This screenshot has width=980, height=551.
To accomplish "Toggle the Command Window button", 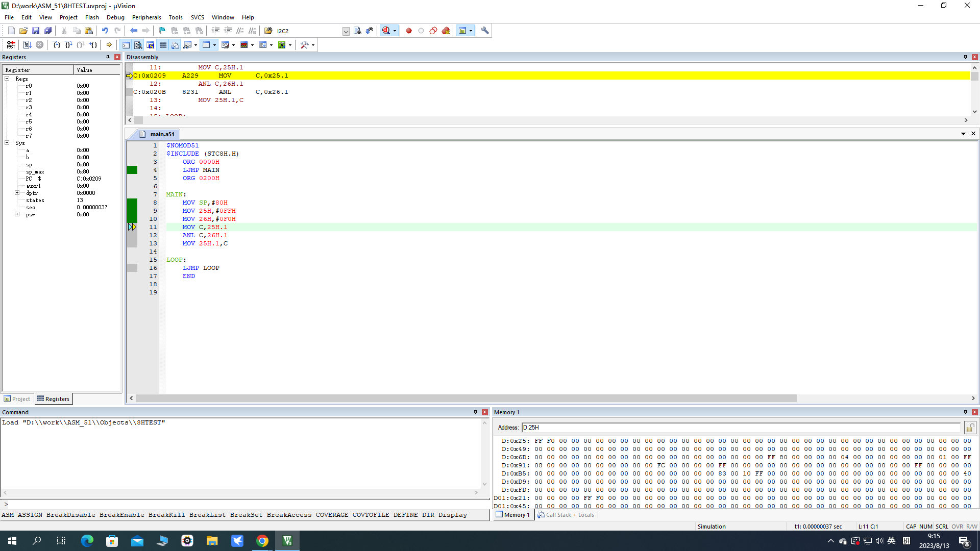I will coord(126,45).
